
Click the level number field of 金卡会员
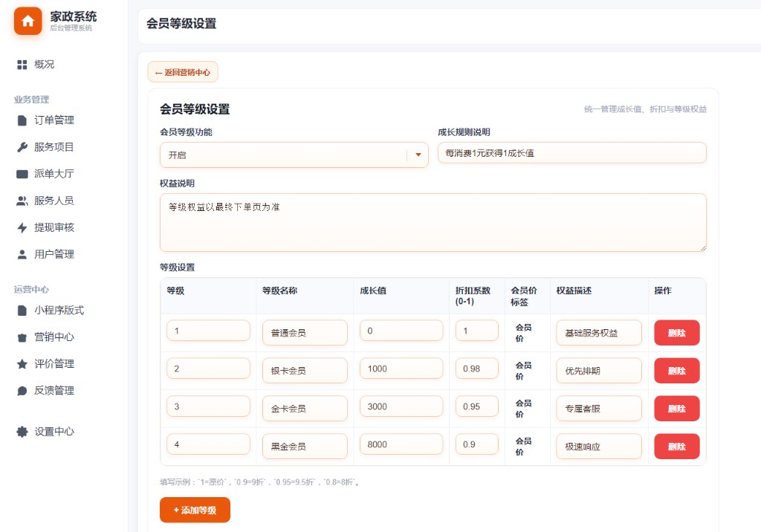click(x=208, y=406)
